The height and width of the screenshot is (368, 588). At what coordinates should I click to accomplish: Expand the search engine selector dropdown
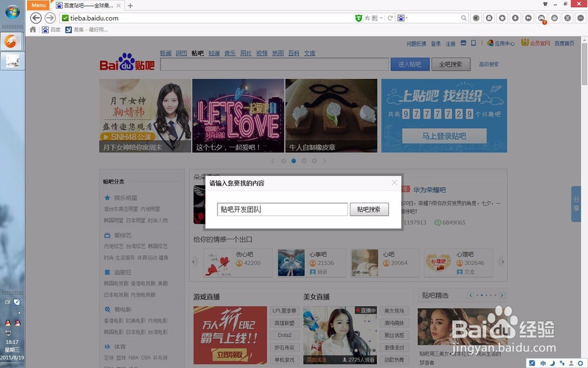coord(406,18)
